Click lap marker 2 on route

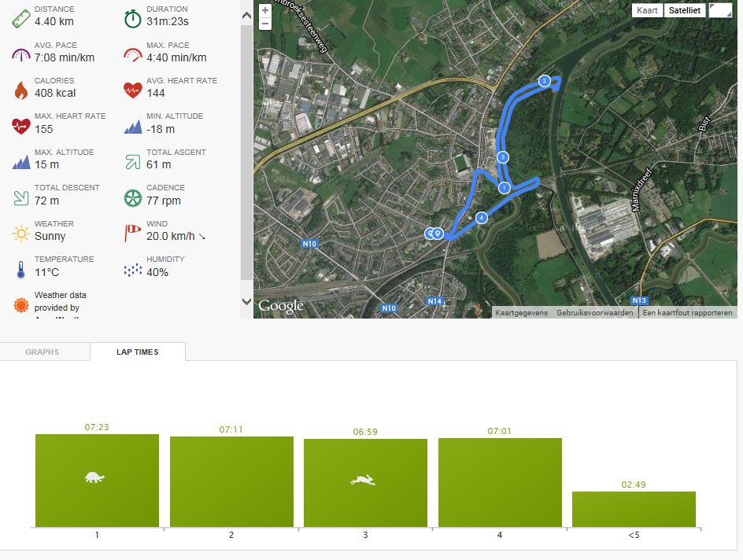coord(544,81)
